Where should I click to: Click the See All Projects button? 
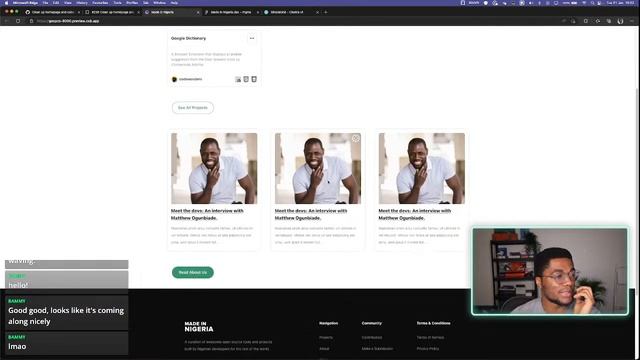[x=193, y=108]
